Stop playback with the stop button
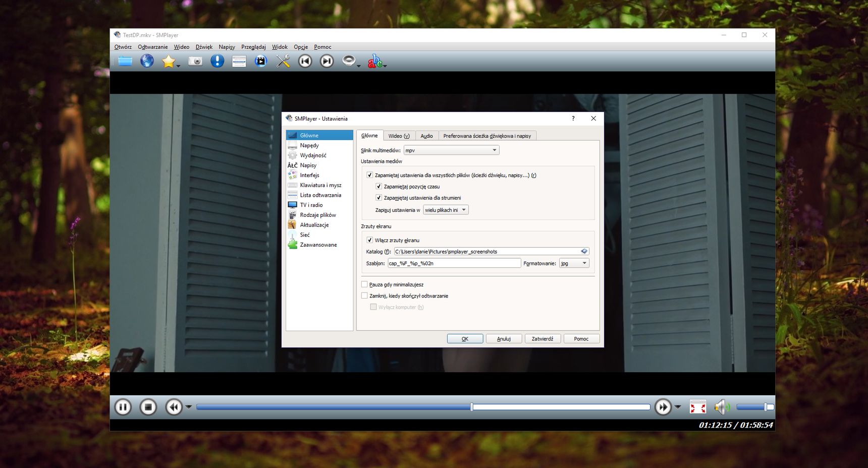868x468 pixels. coord(148,407)
